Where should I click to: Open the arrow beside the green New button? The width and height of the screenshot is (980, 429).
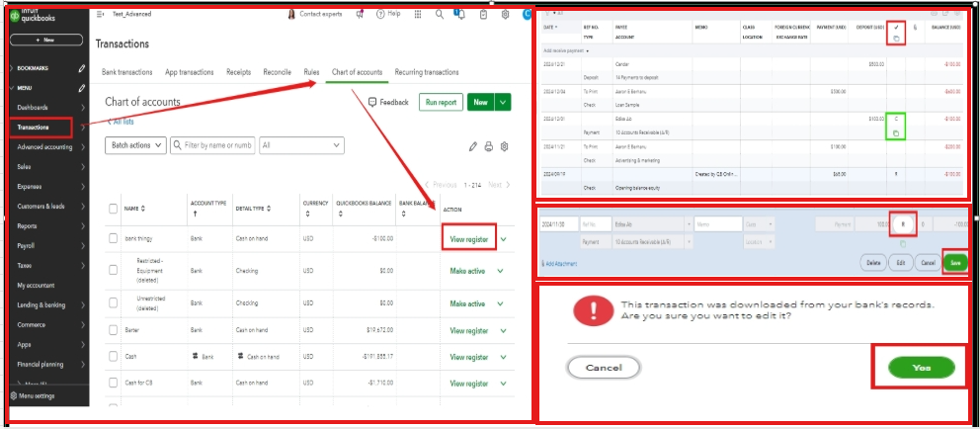(x=503, y=102)
